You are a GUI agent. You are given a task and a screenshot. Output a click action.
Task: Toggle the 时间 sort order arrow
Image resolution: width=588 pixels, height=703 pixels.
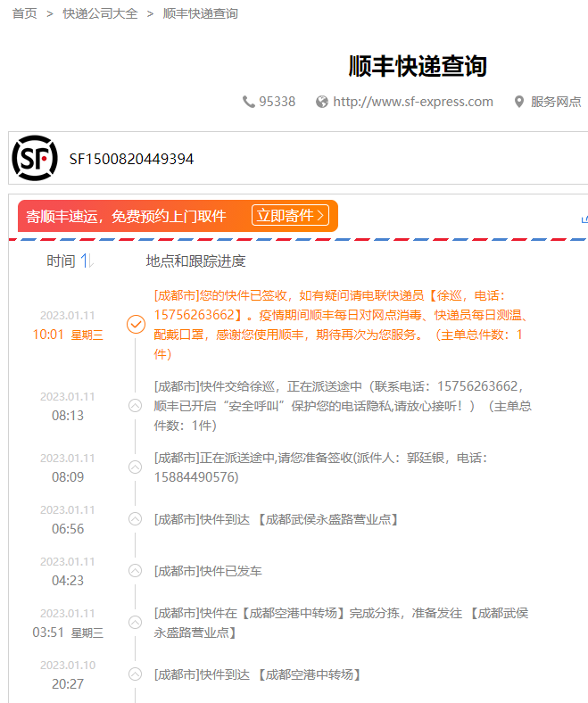87,261
